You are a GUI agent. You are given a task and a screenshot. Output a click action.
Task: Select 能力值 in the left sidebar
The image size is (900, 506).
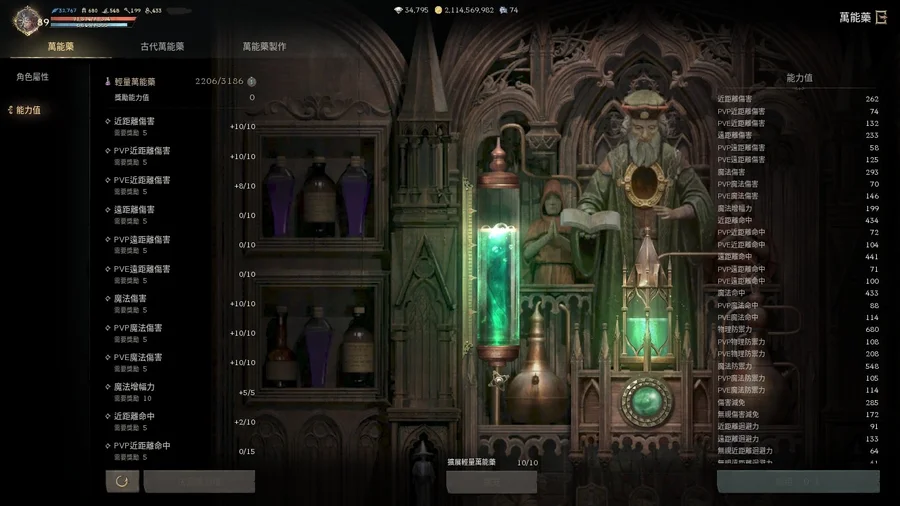pos(28,110)
